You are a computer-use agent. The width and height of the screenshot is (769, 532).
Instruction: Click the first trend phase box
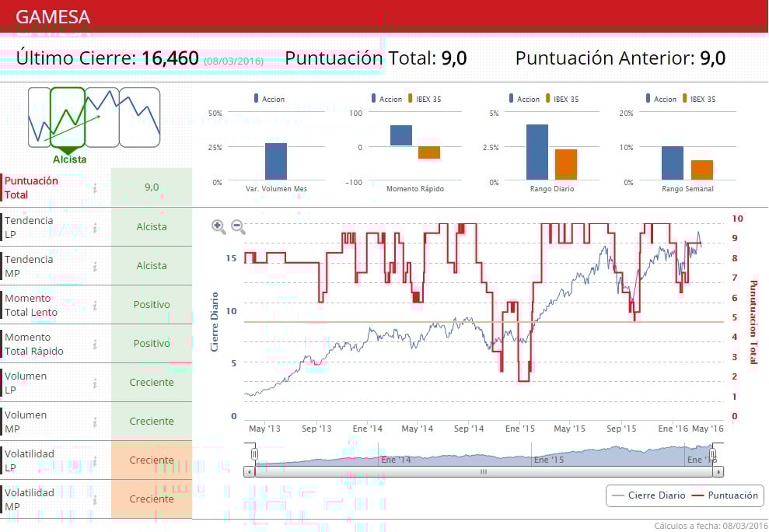pos(39,117)
